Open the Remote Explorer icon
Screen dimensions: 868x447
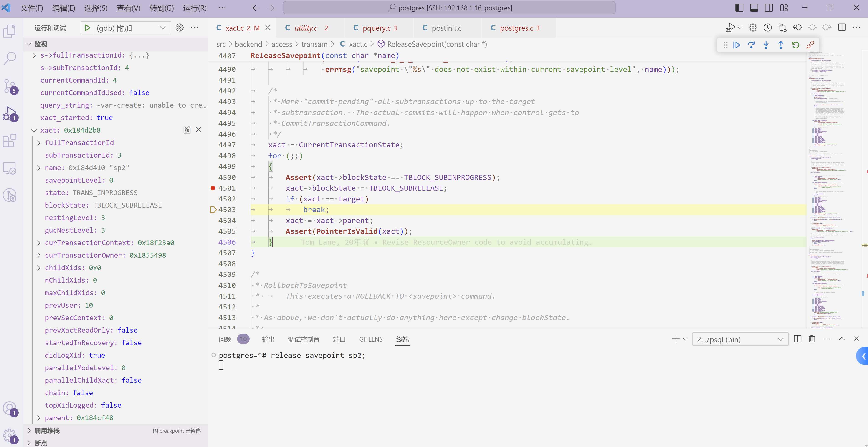click(x=9, y=168)
